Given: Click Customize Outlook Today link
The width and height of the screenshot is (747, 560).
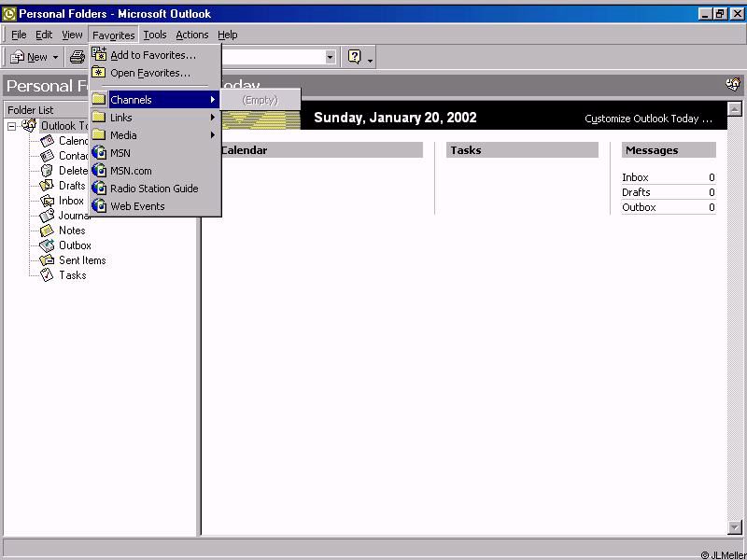Looking at the screenshot, I should pos(648,119).
